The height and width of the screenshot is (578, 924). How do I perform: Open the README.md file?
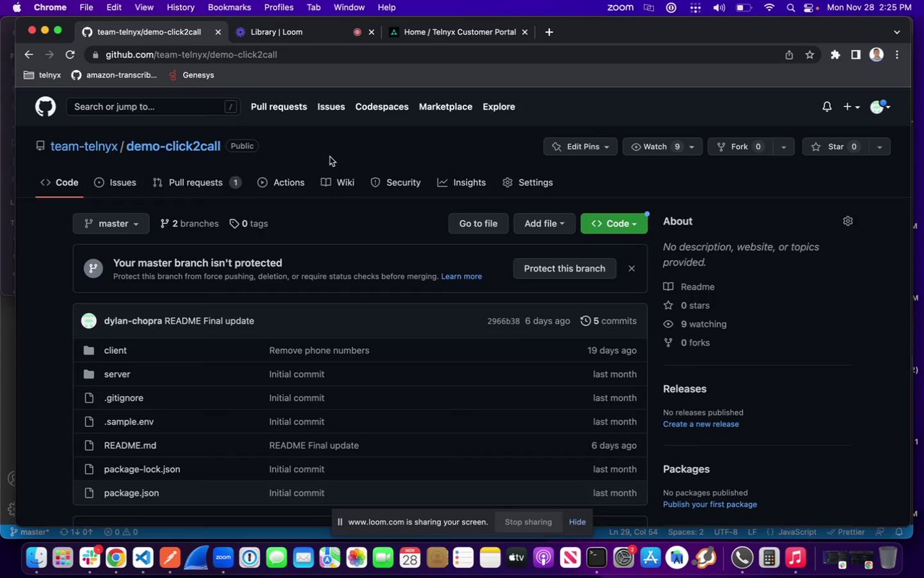point(130,446)
